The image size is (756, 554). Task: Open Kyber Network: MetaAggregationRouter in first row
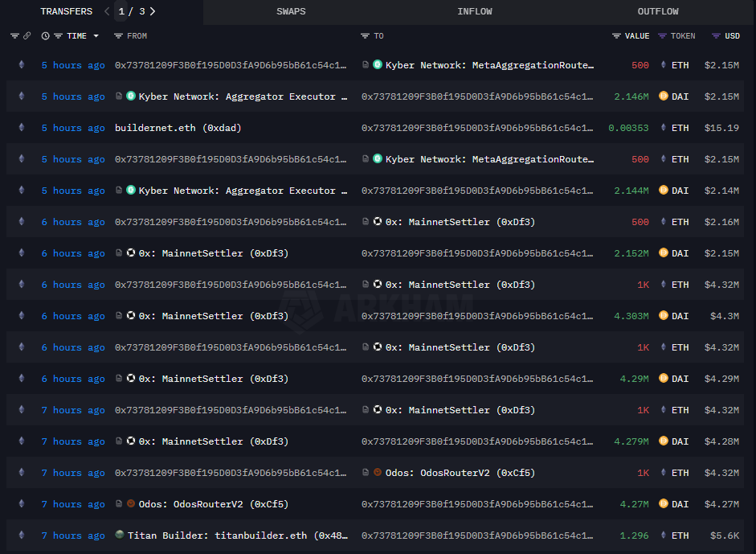(488, 65)
